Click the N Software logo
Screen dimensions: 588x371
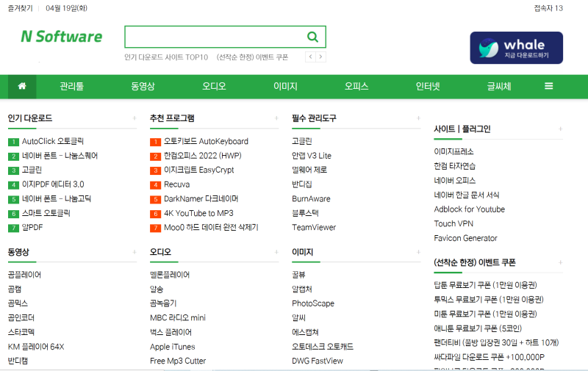pyautogui.click(x=61, y=37)
